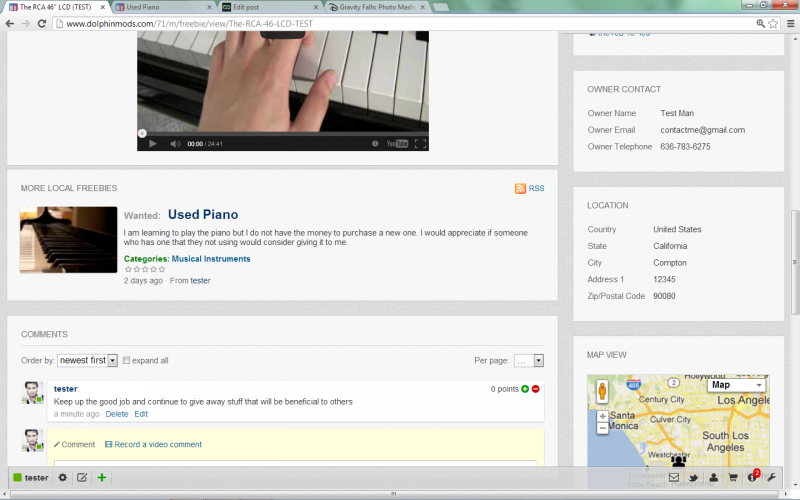Mute the video with the speaker icon
Screen dimensions: 800x500
175,144
